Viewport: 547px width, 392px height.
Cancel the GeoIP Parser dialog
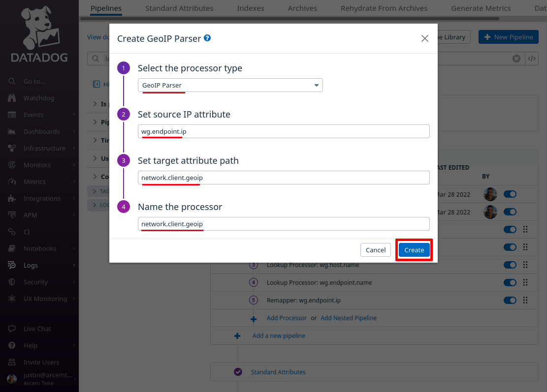pos(375,250)
